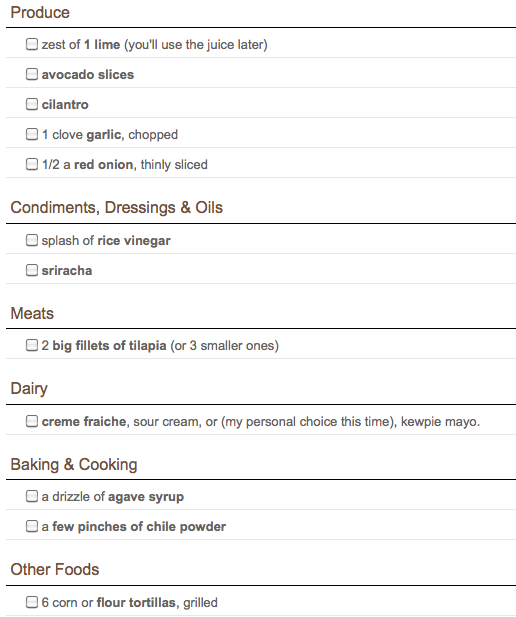This screenshot has width=516, height=617.
Task: Select the creme fraiche checkbox
Action: click(32, 421)
